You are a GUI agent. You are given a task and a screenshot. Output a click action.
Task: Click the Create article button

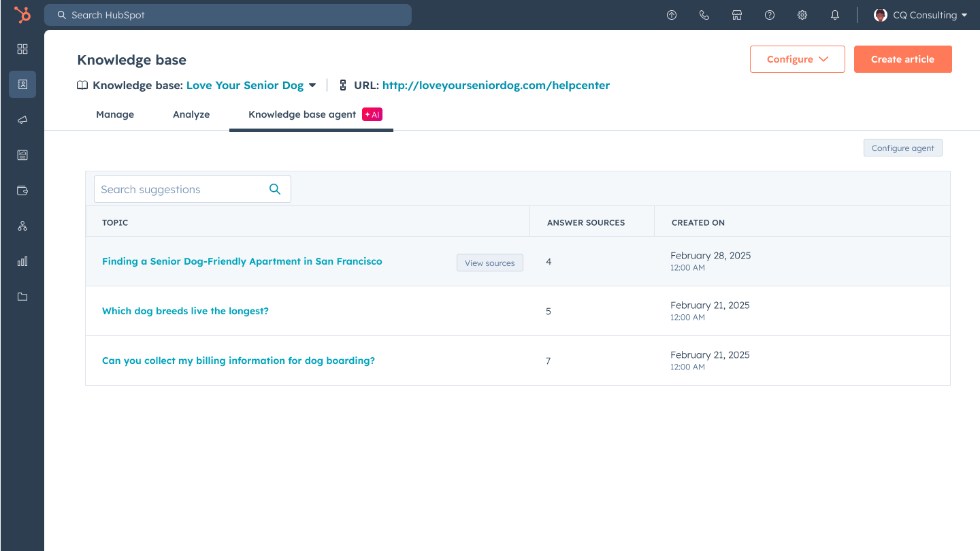[x=903, y=59]
